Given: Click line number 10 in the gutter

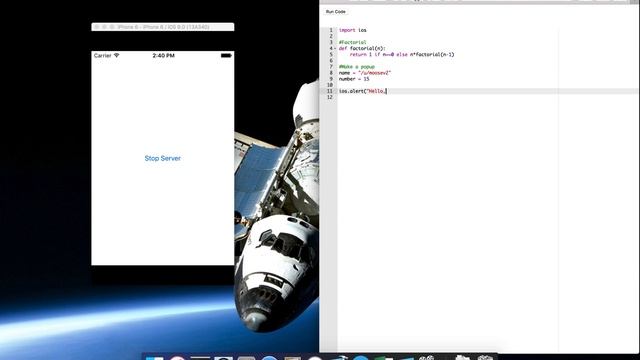Looking at the screenshot, I should click(330, 85).
